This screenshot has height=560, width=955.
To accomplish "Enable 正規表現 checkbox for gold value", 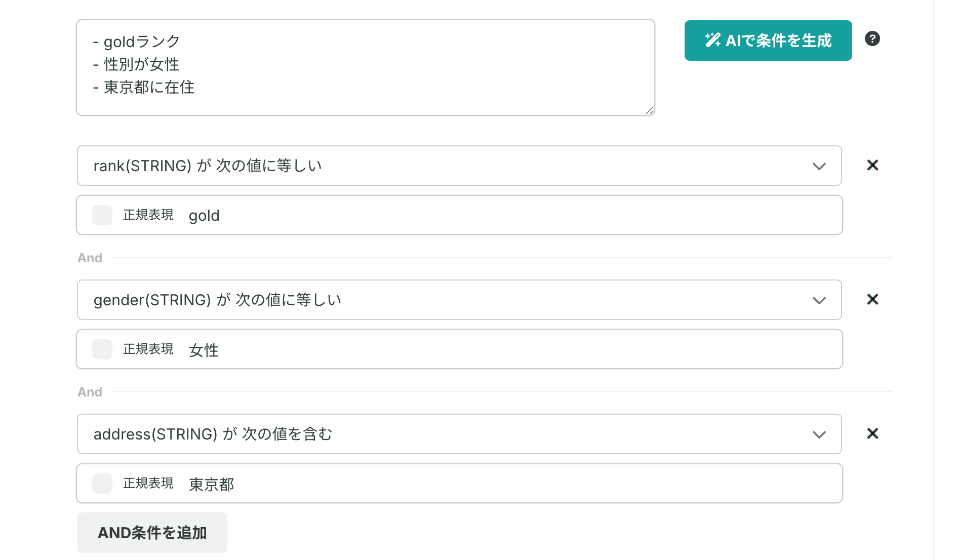I will (102, 215).
